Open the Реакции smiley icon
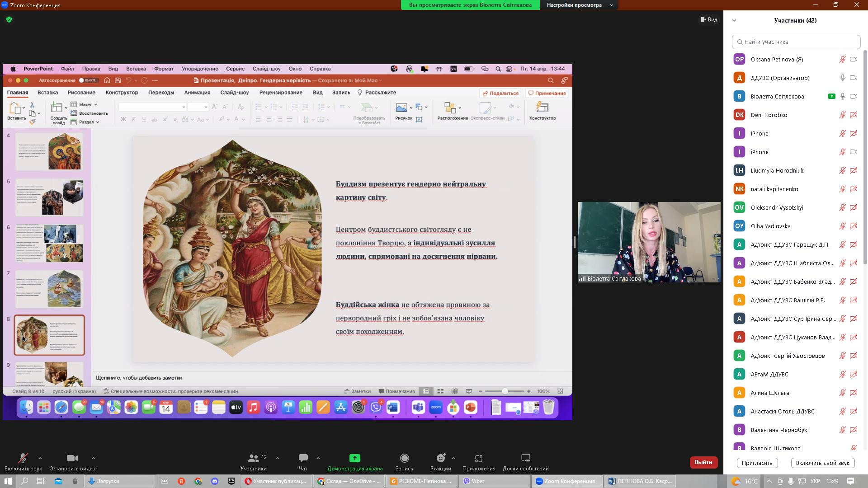Screen dimensions: 868x488 tap(440, 458)
